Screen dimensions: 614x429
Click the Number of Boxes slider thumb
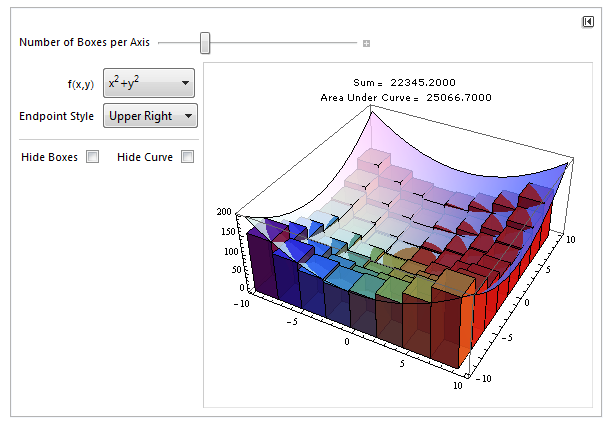pos(205,42)
